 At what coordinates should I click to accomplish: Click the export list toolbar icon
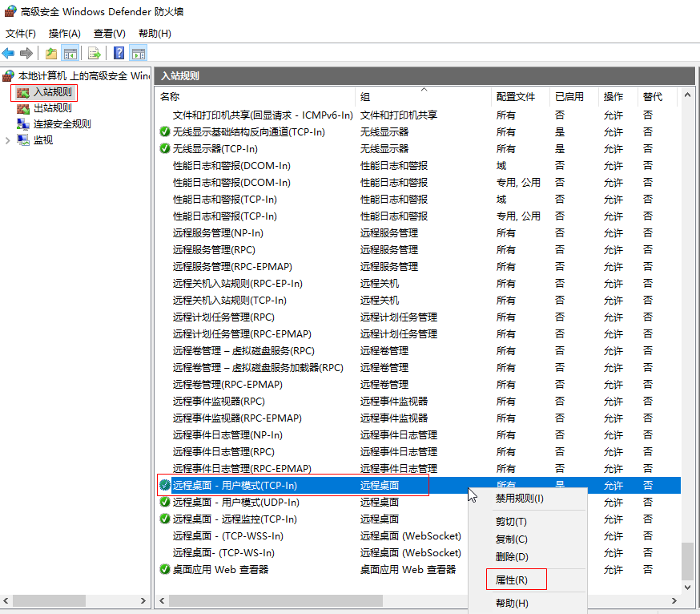[x=95, y=54]
